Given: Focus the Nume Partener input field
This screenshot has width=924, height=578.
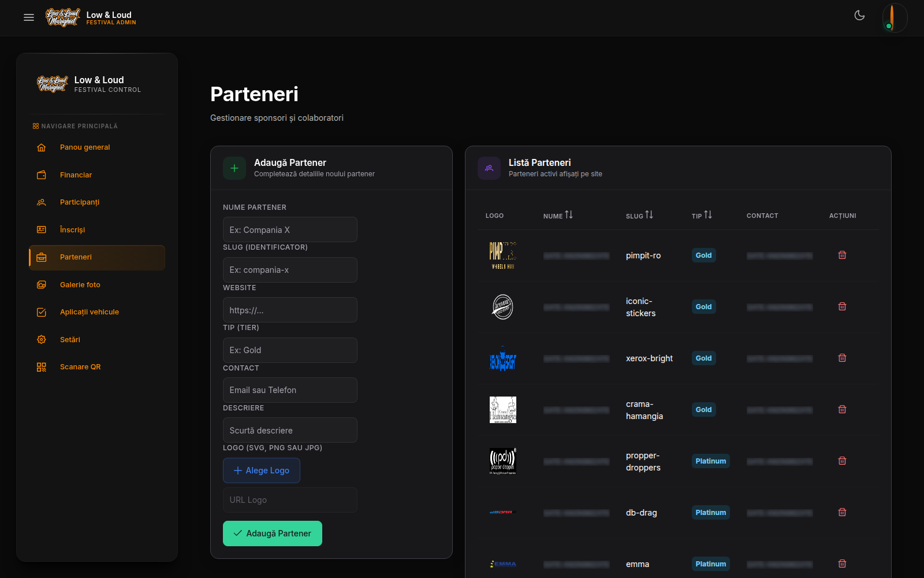Looking at the screenshot, I should 290,229.
